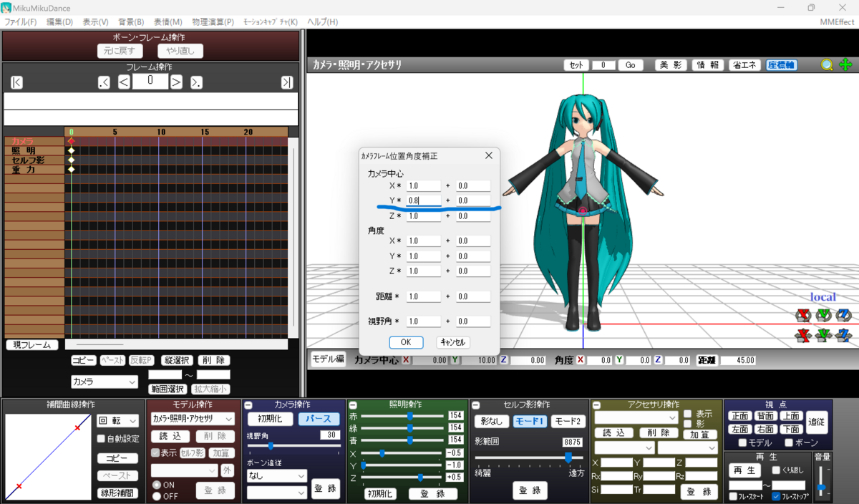Click OK in the camera correction dialog
The image size is (859, 504).
pyautogui.click(x=406, y=342)
